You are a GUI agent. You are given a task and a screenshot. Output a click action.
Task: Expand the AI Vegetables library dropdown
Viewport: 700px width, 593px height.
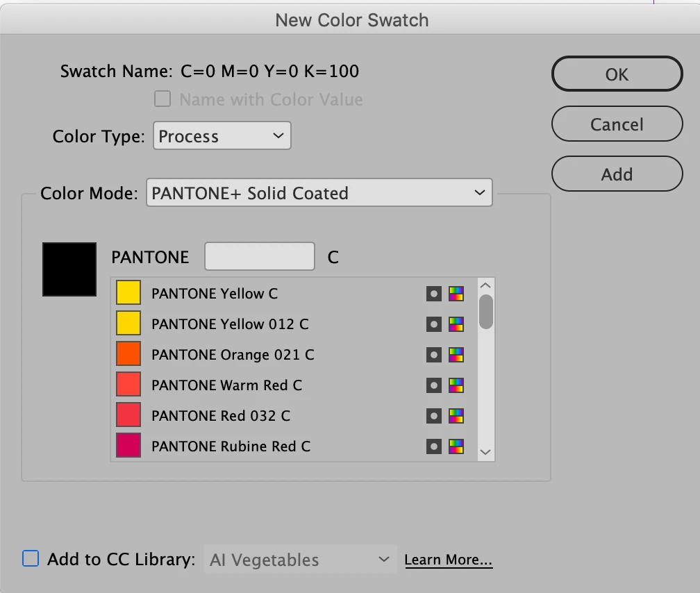(x=300, y=560)
